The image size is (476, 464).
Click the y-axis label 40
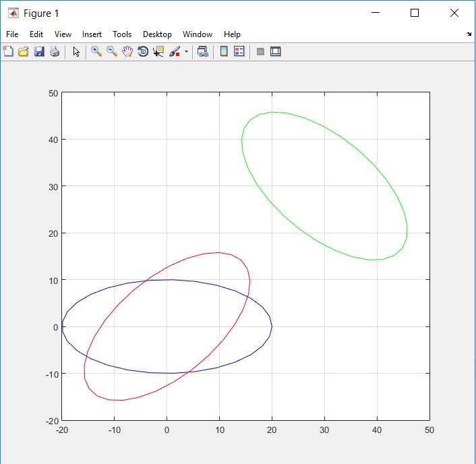click(53, 140)
